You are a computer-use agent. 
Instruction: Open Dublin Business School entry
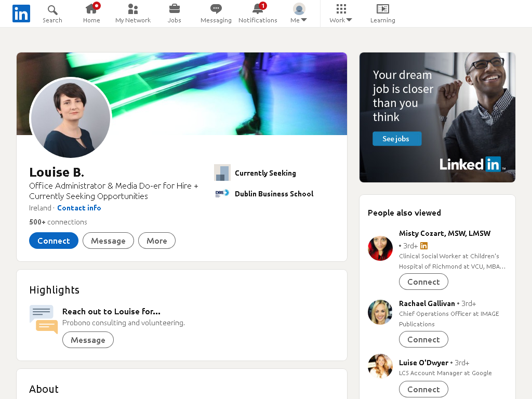click(x=274, y=194)
